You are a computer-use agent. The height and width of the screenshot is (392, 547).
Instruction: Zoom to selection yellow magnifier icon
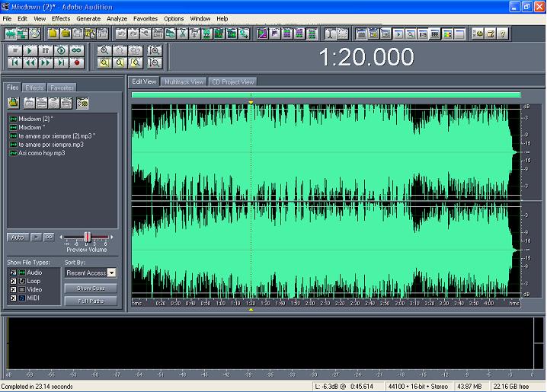click(104, 62)
